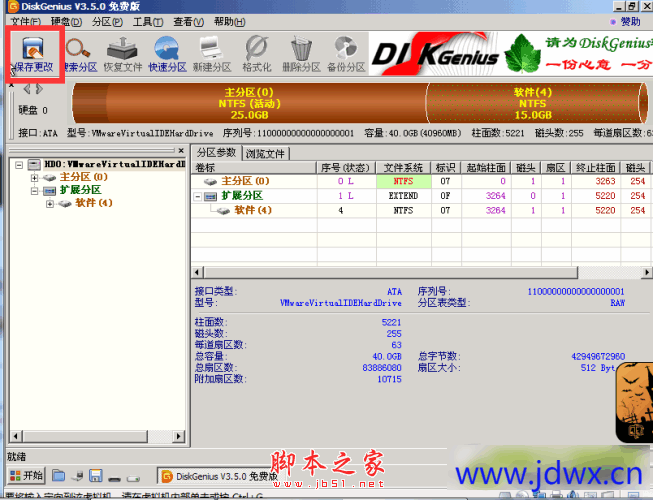Click the EXTEND file system cell
This screenshot has width=653, height=500.
coord(404,196)
